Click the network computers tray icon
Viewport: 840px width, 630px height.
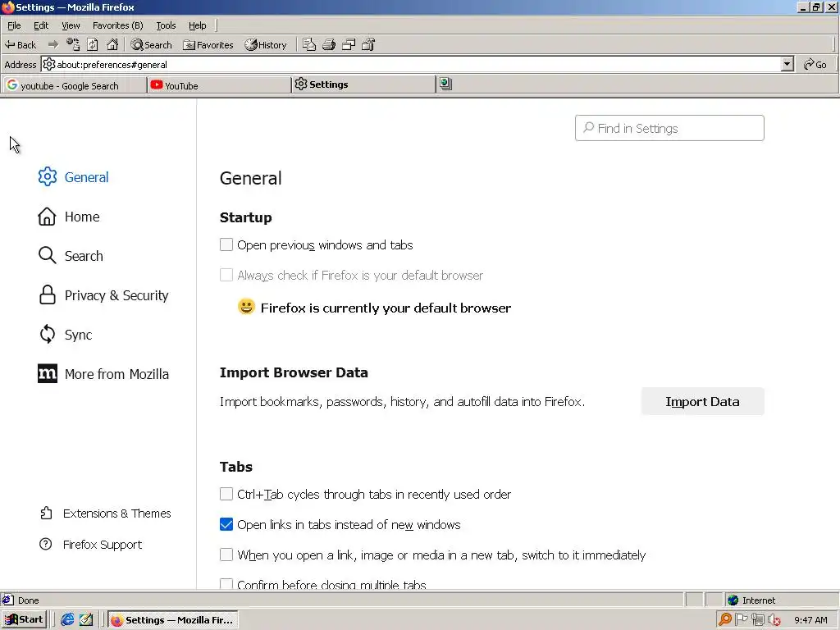click(757, 620)
